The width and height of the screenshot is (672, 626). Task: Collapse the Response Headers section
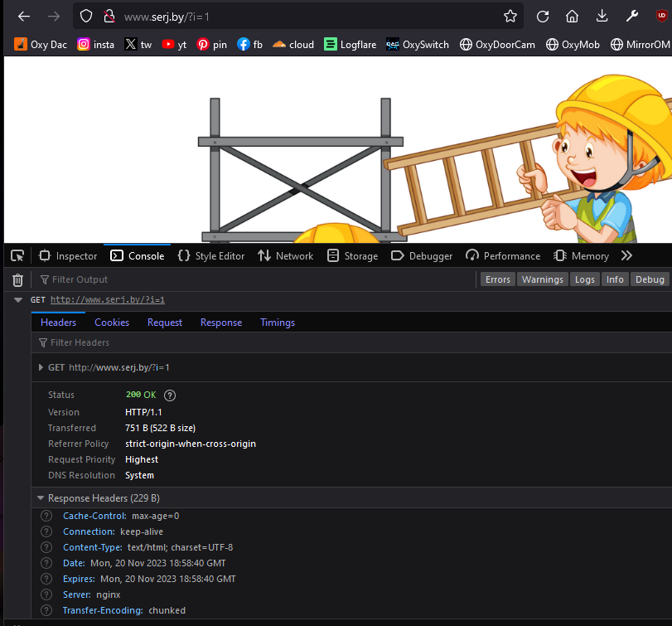coord(40,498)
